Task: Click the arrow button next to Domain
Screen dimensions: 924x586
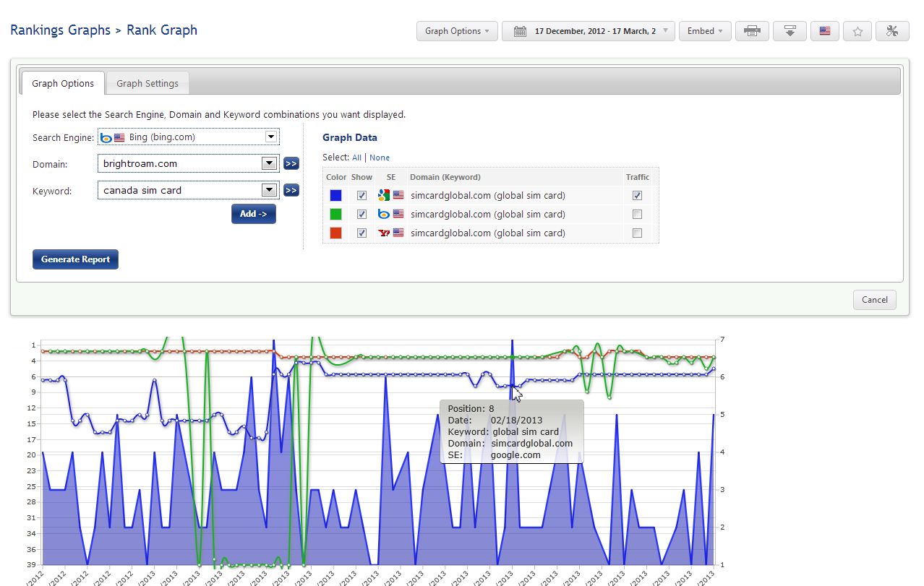Action: click(x=291, y=164)
